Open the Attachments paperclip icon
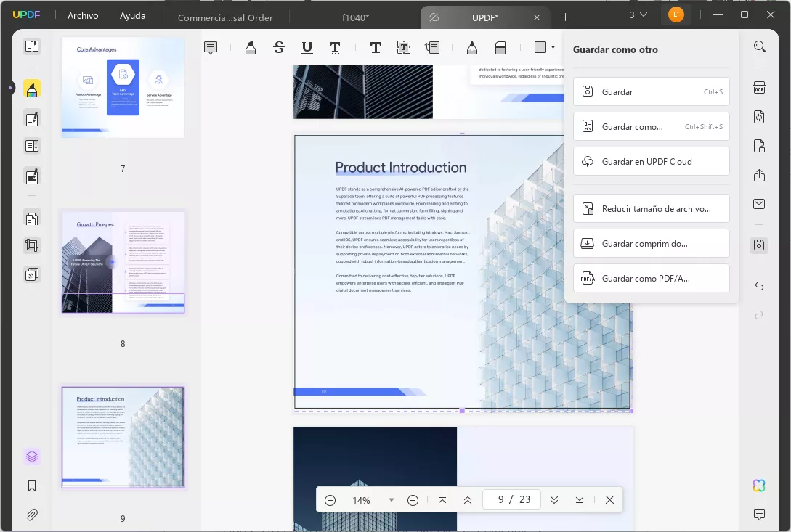791x532 pixels. [x=32, y=515]
